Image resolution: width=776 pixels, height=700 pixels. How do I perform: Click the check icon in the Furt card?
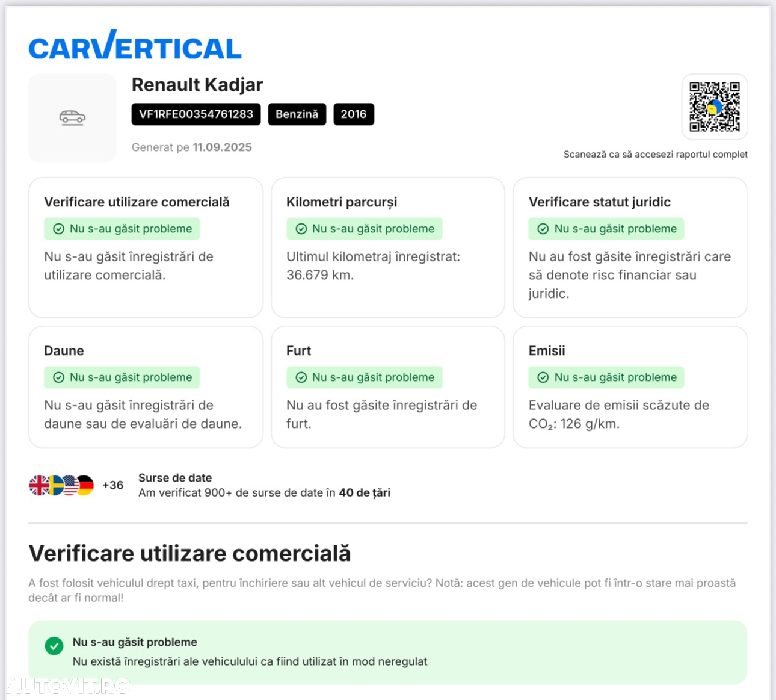coord(301,377)
